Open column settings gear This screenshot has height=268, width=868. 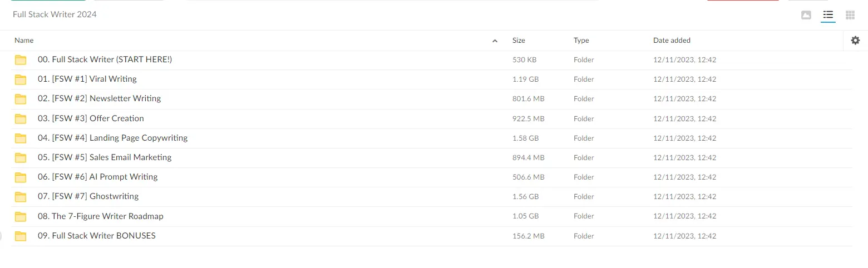(856, 40)
